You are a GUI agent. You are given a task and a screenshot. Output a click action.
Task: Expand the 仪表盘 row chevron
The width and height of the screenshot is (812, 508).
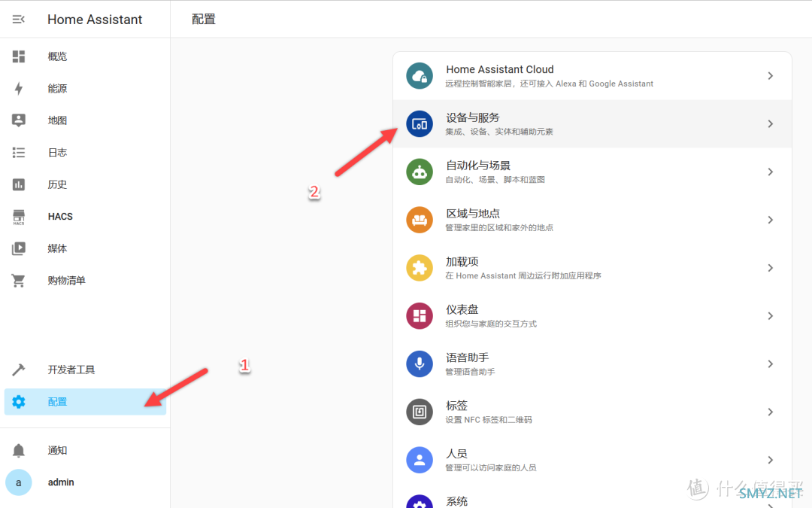point(771,316)
